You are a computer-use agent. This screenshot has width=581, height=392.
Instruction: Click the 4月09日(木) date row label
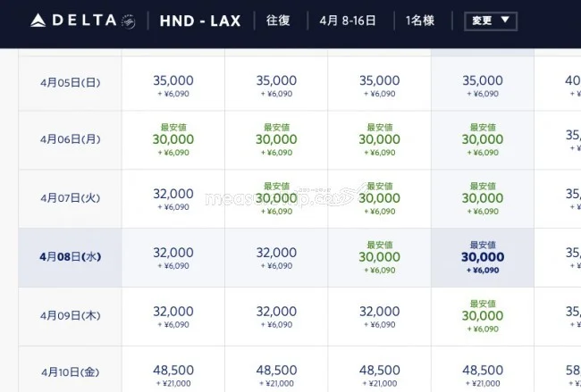click(70, 315)
